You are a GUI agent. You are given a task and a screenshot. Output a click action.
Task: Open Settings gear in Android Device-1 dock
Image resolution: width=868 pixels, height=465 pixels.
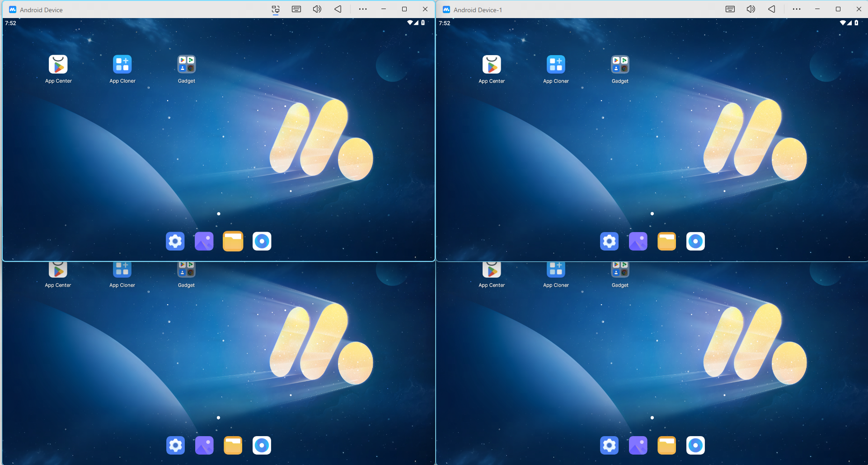click(x=609, y=241)
